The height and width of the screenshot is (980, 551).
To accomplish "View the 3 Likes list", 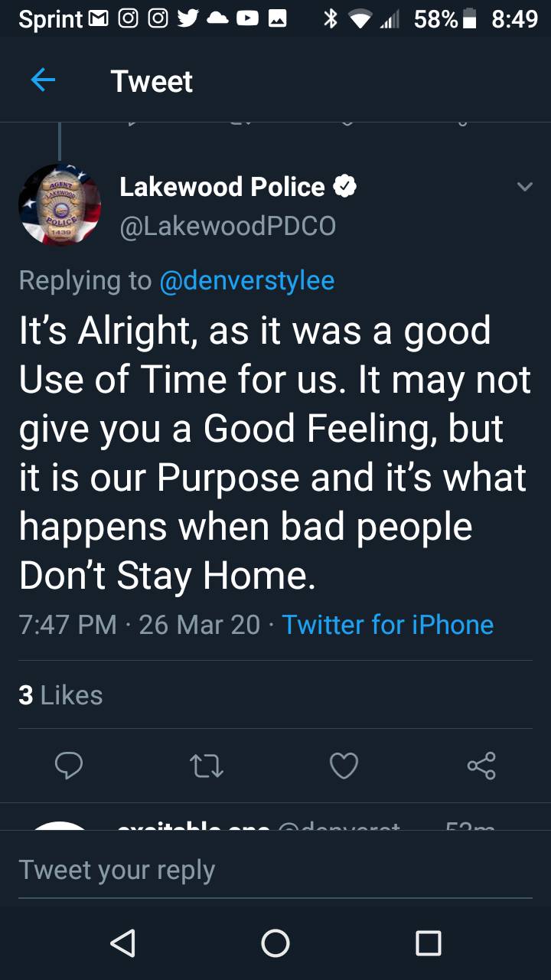I will tap(60, 695).
